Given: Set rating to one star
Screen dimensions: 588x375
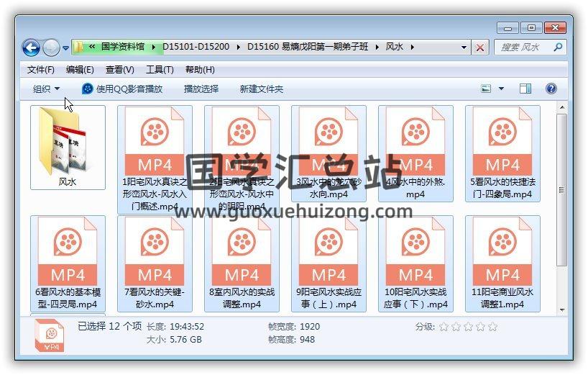Looking at the screenshot, I should click(444, 327).
